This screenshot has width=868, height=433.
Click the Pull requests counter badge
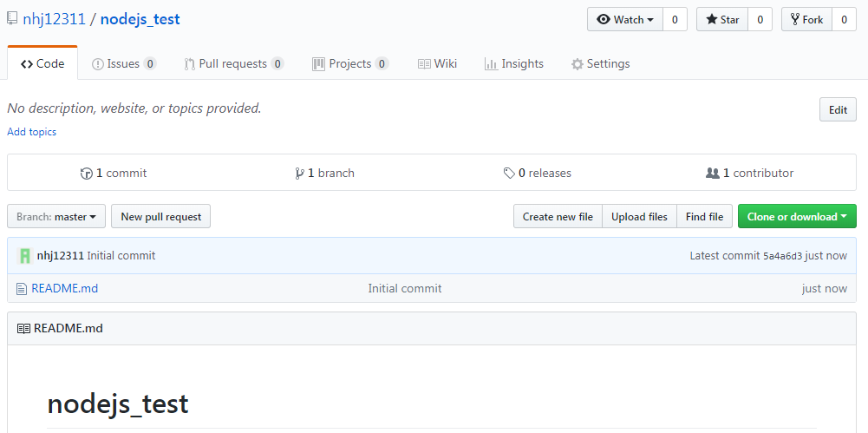click(x=277, y=64)
